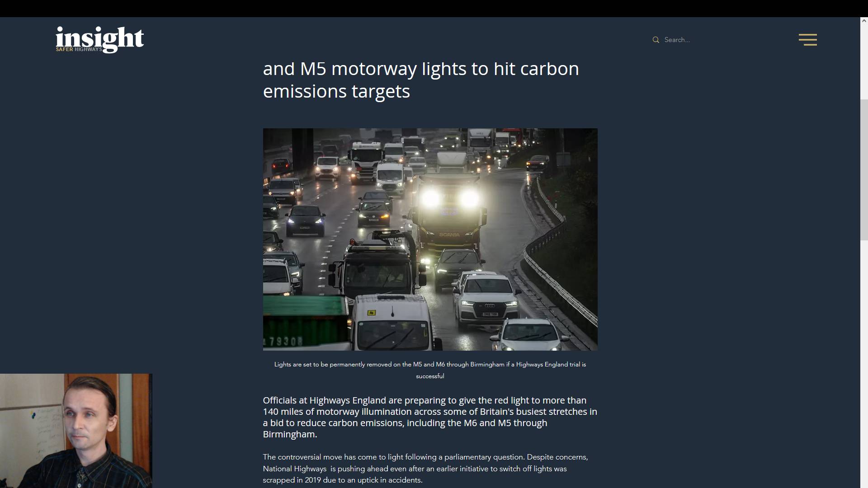Click the scrollbar up arrow
The width and height of the screenshot is (868, 488).
click(864, 21)
